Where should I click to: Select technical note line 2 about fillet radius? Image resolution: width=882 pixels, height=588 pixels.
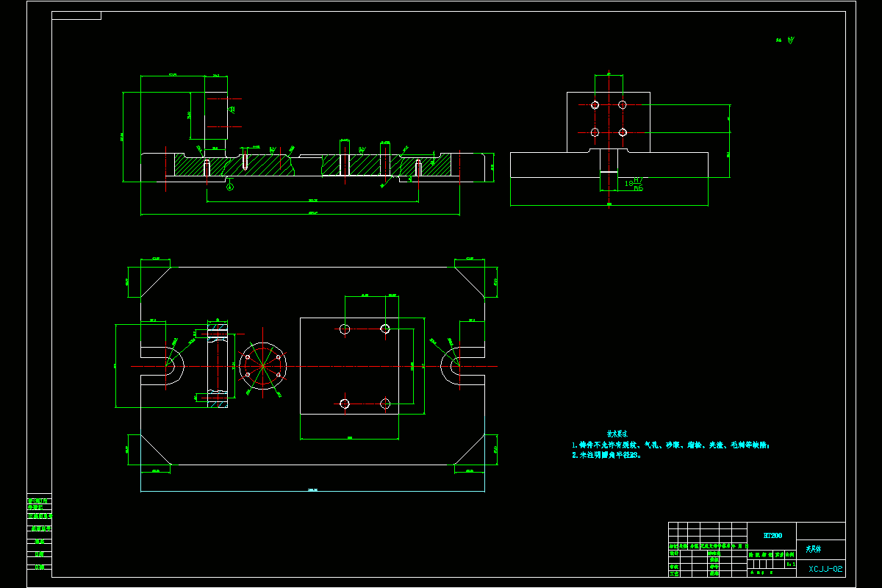606,455
